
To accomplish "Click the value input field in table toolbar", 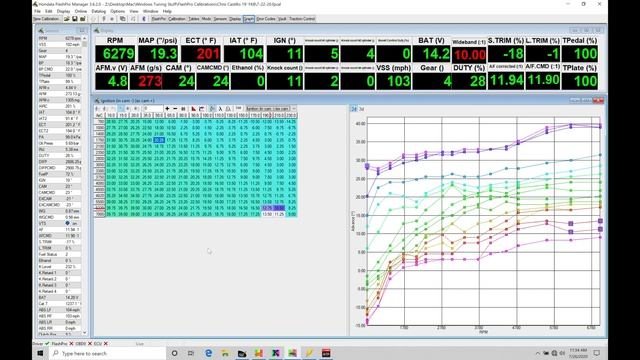I will coord(153,109).
